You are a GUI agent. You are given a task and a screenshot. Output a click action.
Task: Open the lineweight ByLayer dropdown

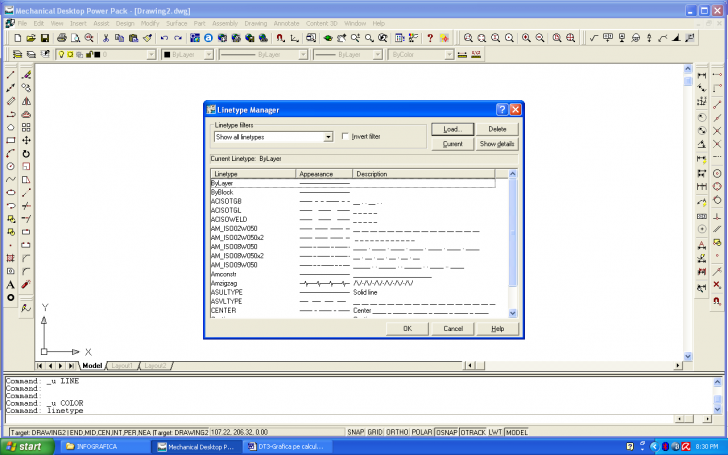(x=377, y=55)
